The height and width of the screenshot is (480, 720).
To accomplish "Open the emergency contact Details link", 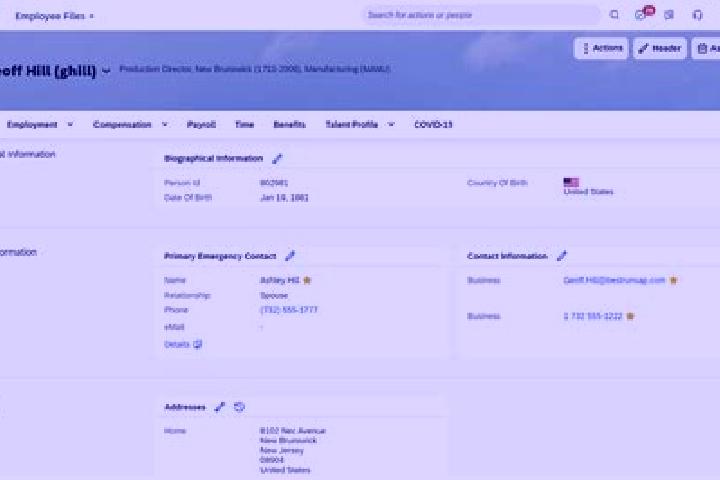I will [177, 344].
